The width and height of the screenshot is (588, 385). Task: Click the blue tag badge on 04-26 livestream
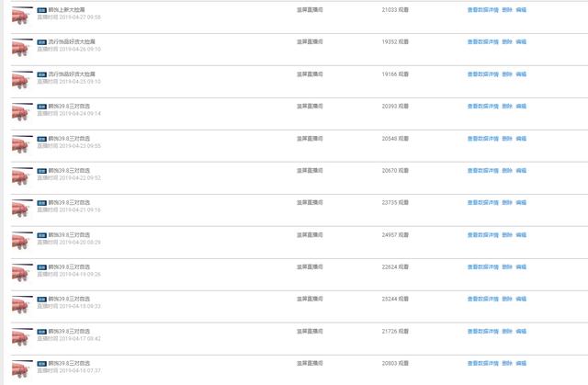pos(41,42)
